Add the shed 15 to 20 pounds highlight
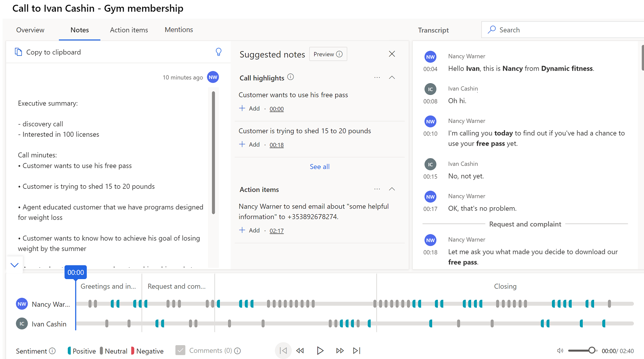Screen dimensions: 644x359 tap(249, 144)
